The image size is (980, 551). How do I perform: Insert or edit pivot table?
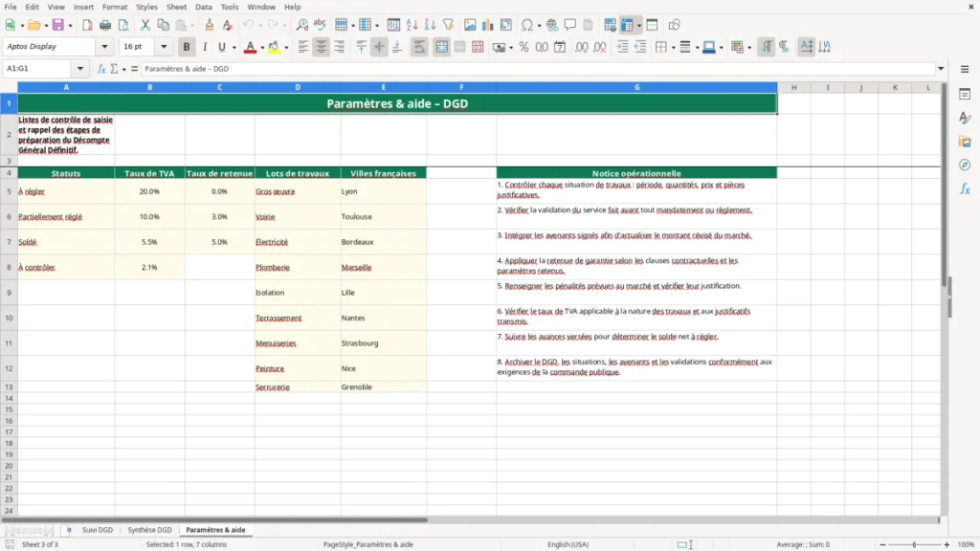click(x=506, y=25)
